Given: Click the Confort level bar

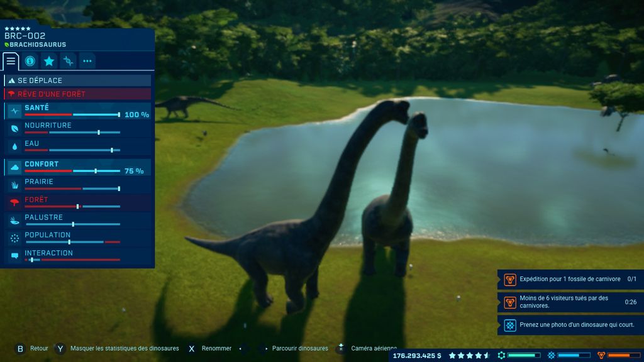Looking at the screenshot, I should 72,171.
